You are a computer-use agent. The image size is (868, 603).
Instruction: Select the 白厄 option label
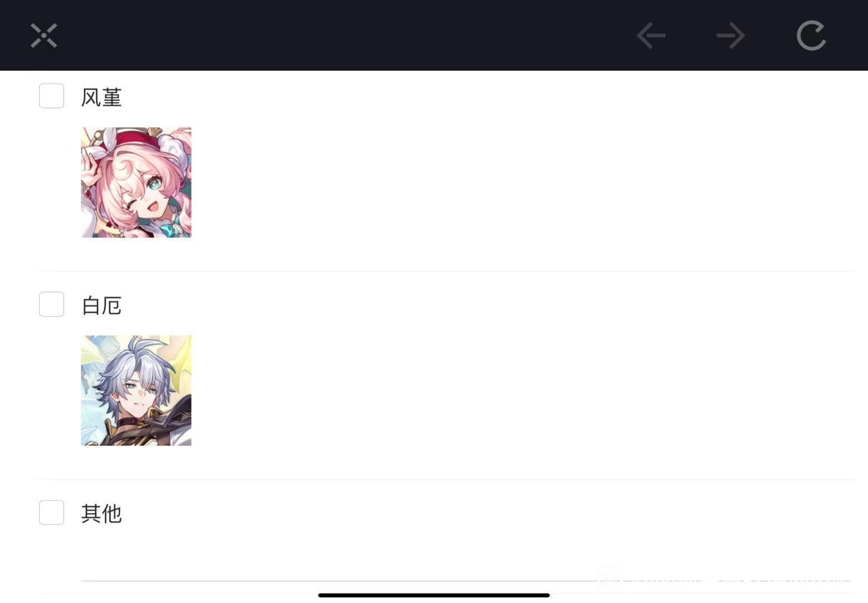pyautogui.click(x=101, y=305)
